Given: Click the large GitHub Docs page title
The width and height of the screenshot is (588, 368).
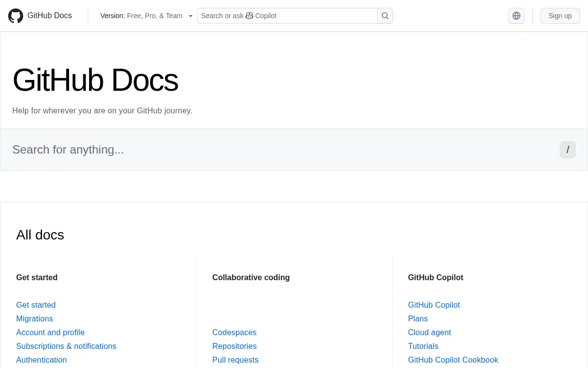Looking at the screenshot, I should click(x=95, y=79).
